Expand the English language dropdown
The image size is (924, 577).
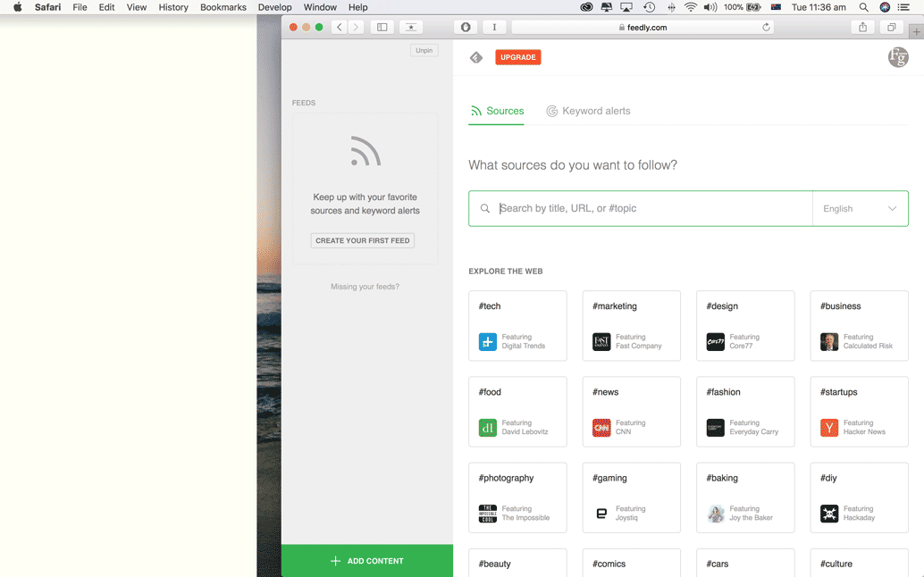tap(860, 208)
